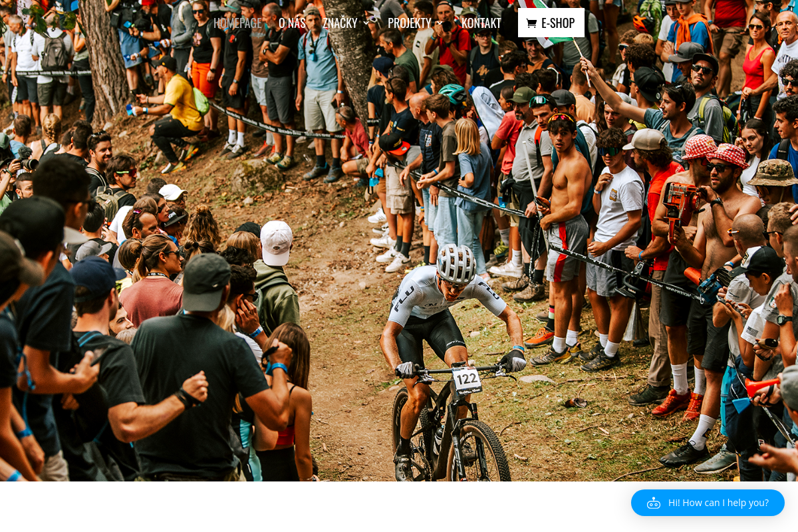Open the E-SHOP button
Image resolution: width=798 pixels, height=532 pixels.
(551, 23)
